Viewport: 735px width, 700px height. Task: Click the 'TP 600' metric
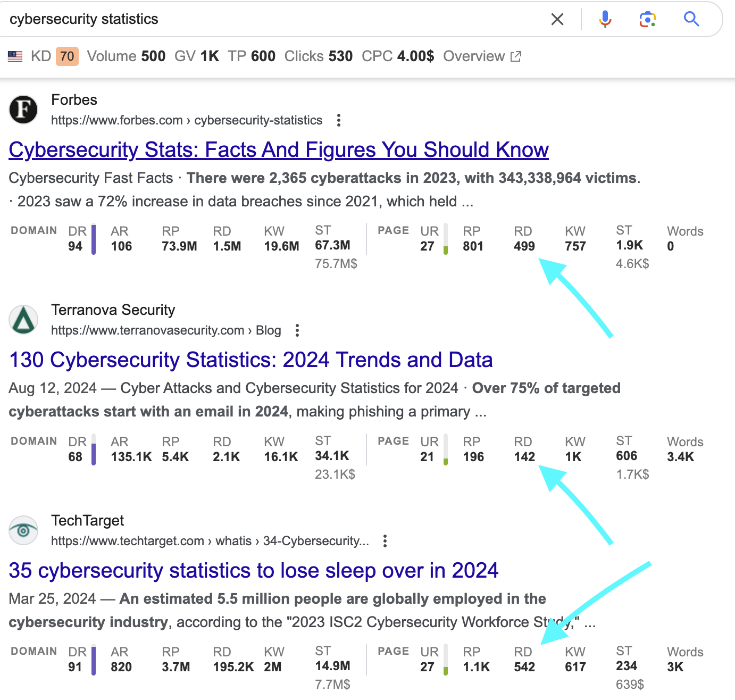coord(252,56)
